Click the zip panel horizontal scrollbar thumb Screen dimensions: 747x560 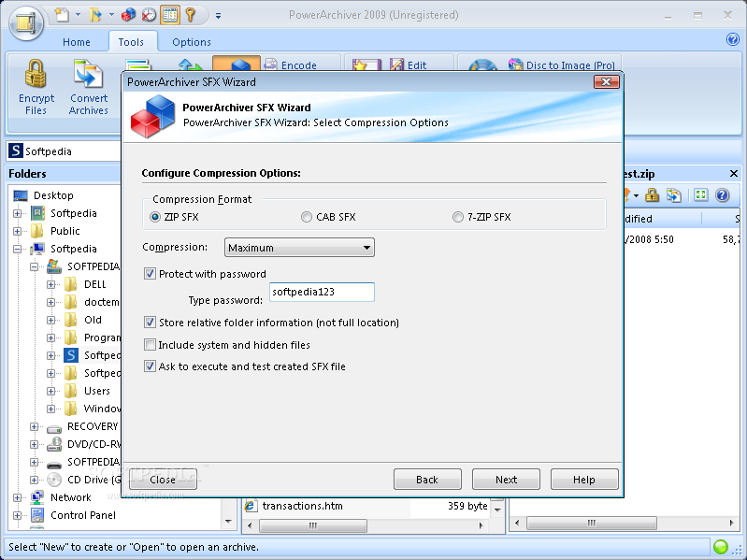tap(591, 523)
